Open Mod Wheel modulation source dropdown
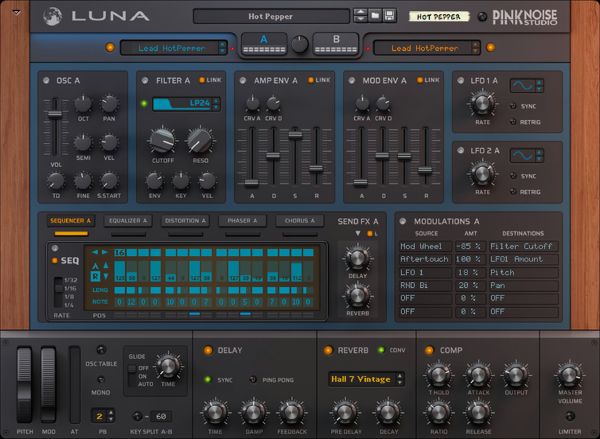 tap(425, 246)
